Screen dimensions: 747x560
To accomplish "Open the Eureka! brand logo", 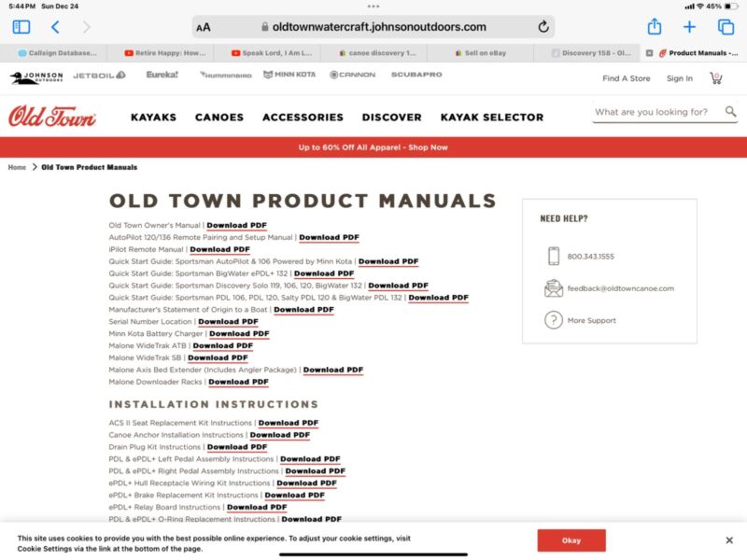I will pyautogui.click(x=162, y=75).
